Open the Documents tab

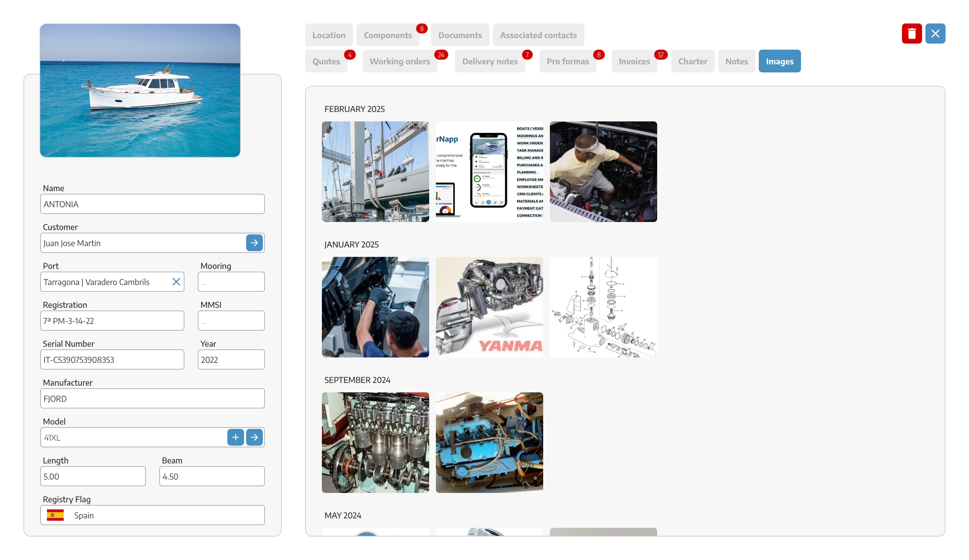coord(460,35)
